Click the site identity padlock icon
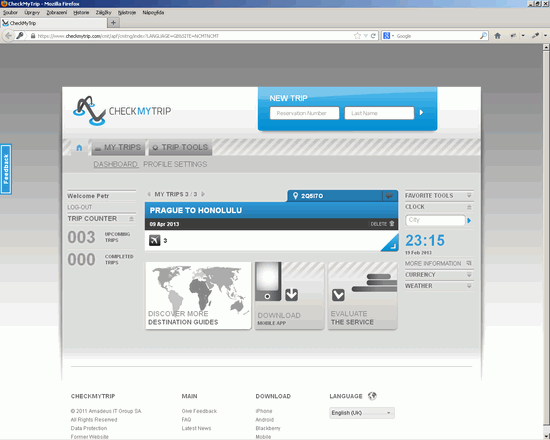 click(33, 36)
